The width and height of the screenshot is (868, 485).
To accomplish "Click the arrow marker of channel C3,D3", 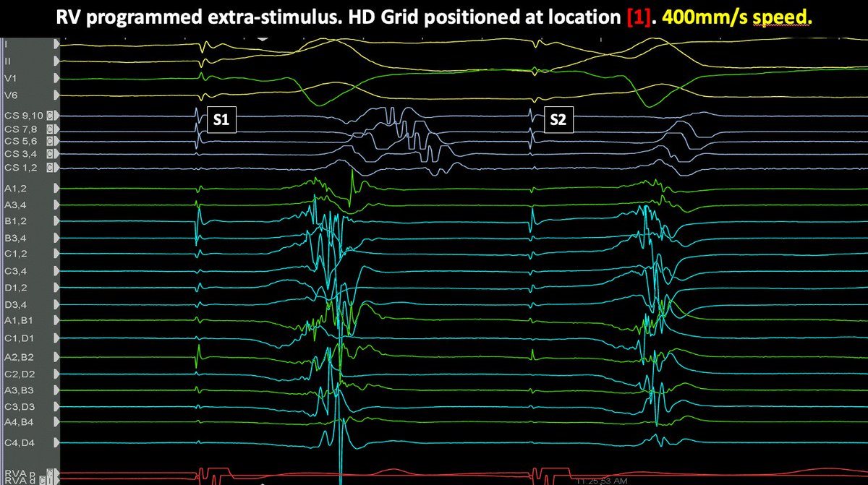I will coord(56,407).
